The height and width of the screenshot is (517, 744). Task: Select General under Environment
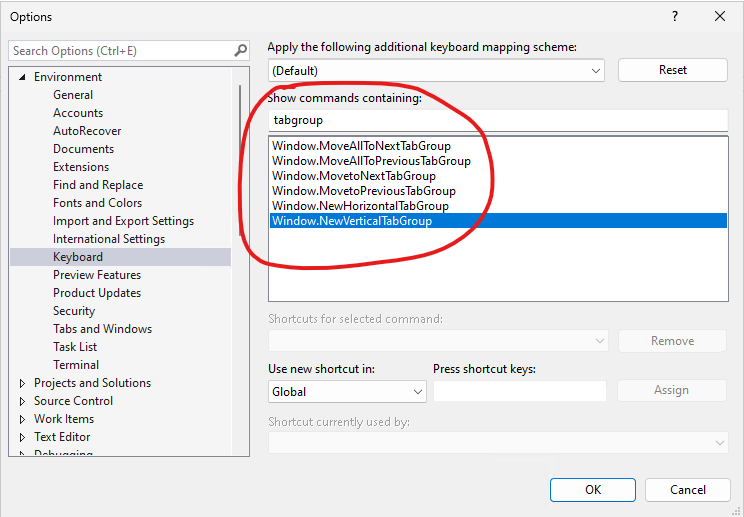[73, 95]
